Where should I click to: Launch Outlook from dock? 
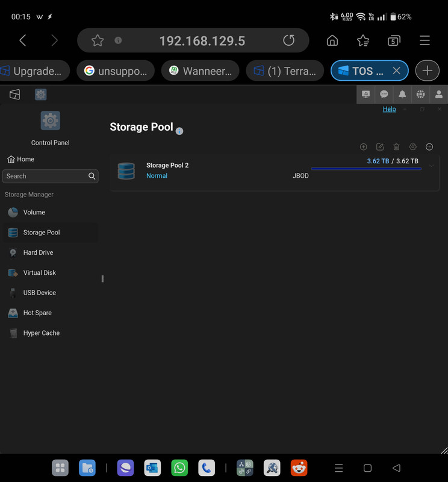152,468
